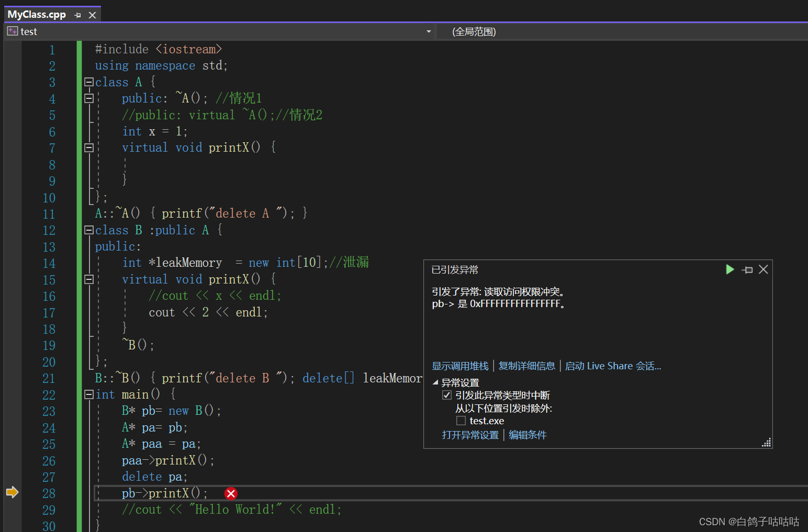Viewport: 808px width, 532px height.
Task: Click the yellow current-statement arrow in margin
Action: [x=12, y=492]
